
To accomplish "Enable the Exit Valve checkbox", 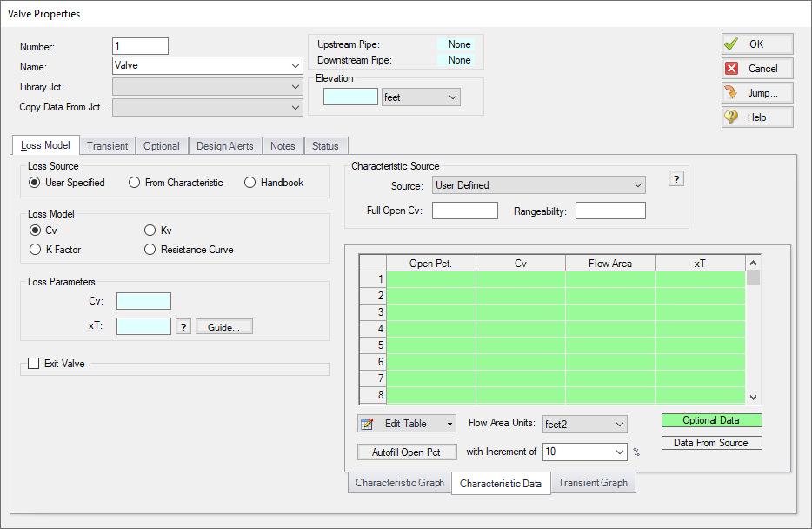I will (34, 363).
